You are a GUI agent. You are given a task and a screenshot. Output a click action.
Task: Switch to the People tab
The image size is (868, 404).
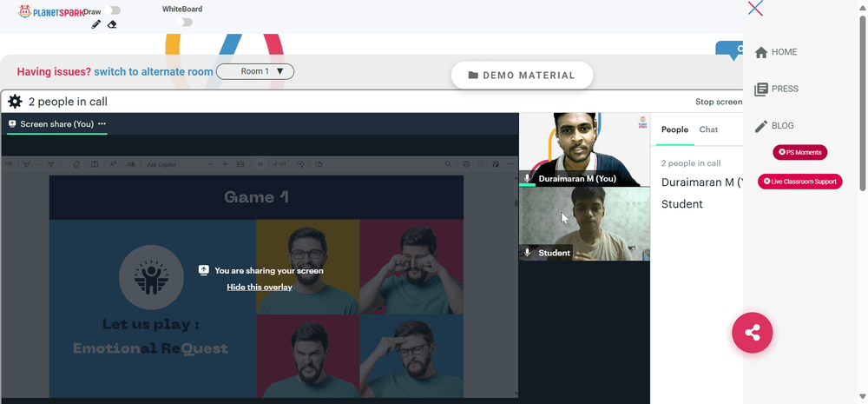(674, 129)
